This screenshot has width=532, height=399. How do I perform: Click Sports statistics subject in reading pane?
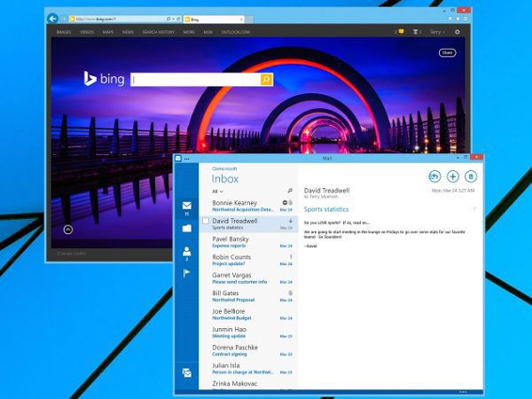pos(326,209)
